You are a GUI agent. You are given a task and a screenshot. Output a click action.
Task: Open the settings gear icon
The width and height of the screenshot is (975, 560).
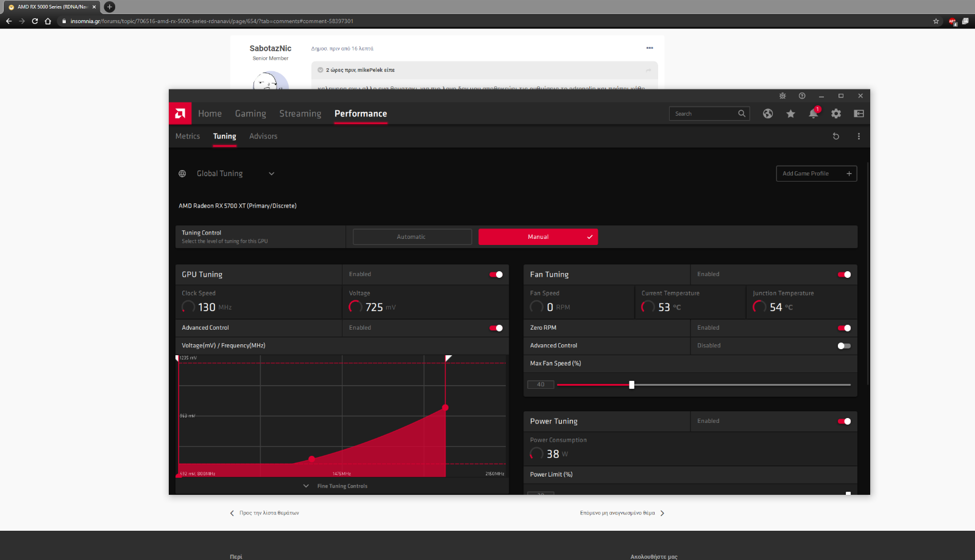click(x=836, y=113)
